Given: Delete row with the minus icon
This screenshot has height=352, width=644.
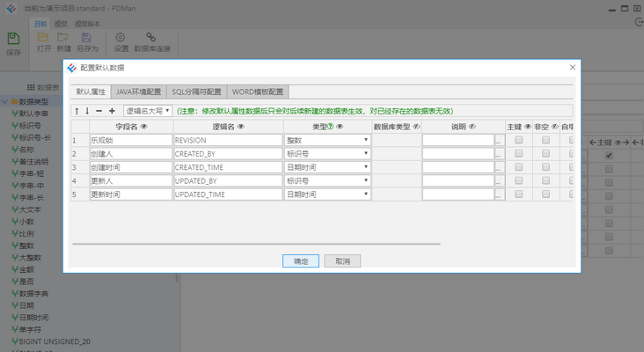Looking at the screenshot, I should tap(99, 111).
